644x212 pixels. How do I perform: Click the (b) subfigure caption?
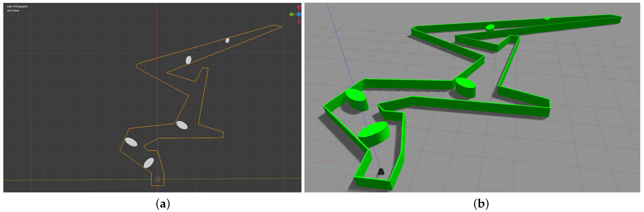click(x=481, y=204)
